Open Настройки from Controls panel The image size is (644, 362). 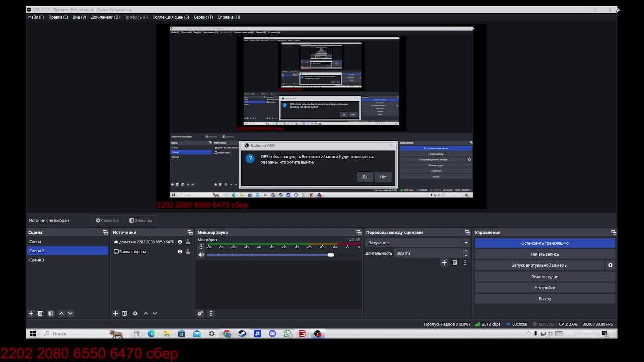point(545,288)
